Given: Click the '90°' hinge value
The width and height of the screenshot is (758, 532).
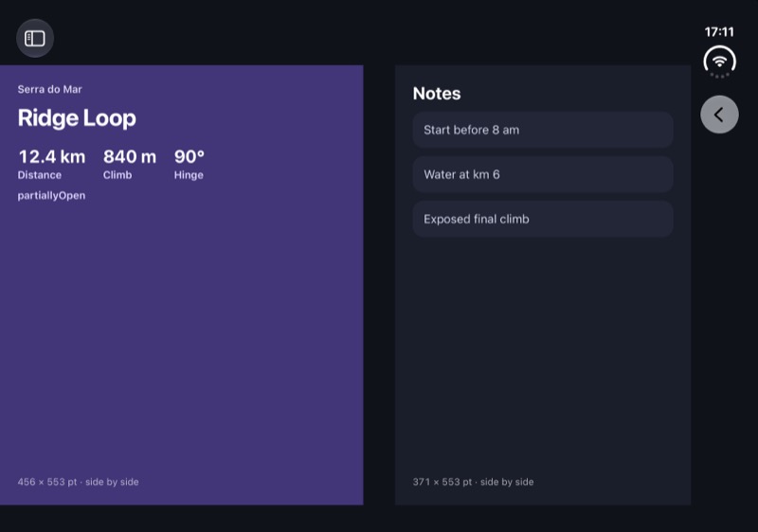Looking at the screenshot, I should [x=189, y=156].
